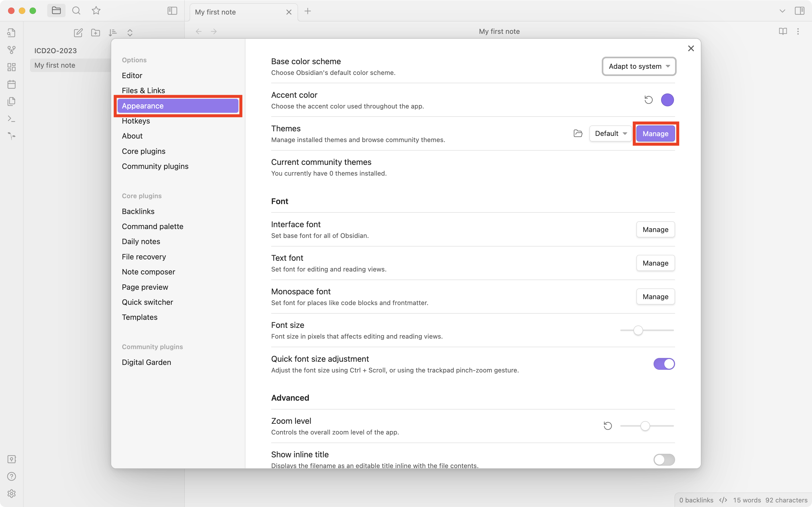Image resolution: width=812 pixels, height=507 pixels.
Task: Toggle the right sidebar panel icon
Action: tap(800, 11)
